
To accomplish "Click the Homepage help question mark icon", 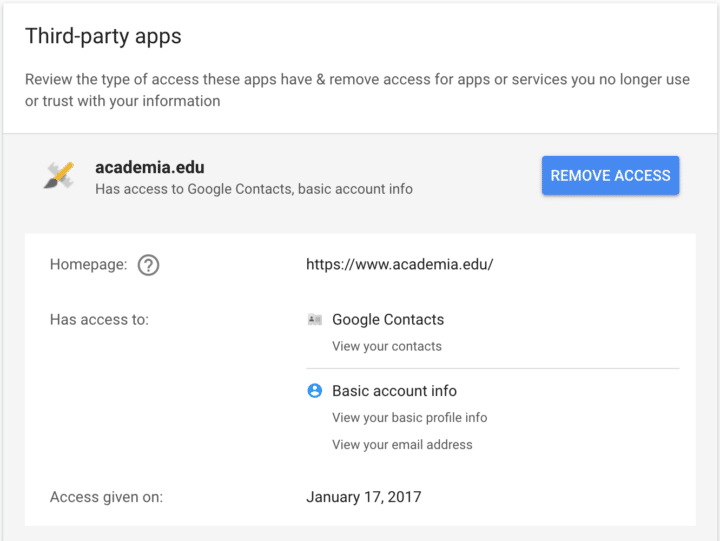I will 148,265.
